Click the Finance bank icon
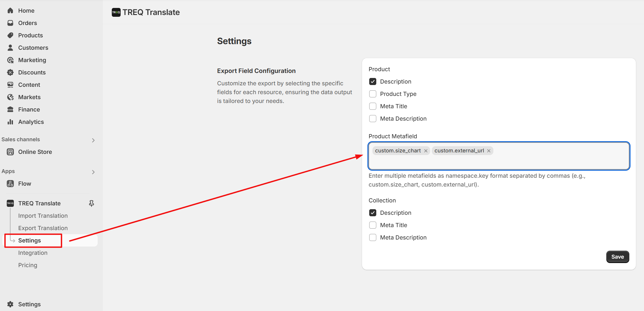This screenshot has width=644, height=311. 10,109
